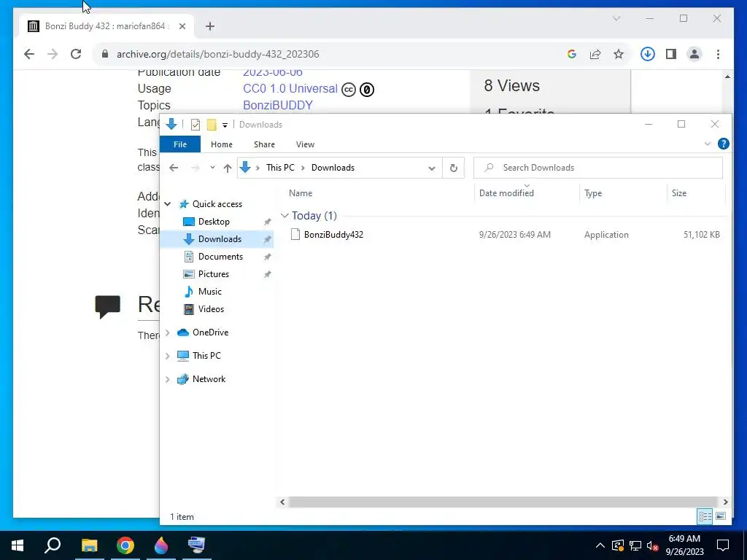Sort by Size column header
This screenshot has width=747, height=560.
(679, 192)
